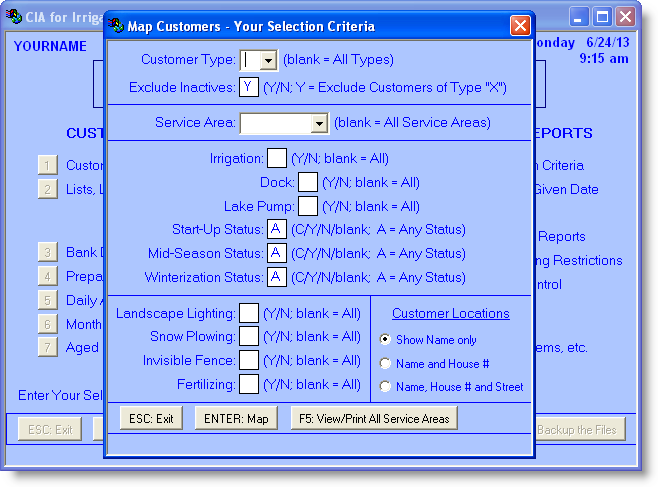Click the Lake Pump input box
This screenshot has width=658, height=487.
(308, 206)
